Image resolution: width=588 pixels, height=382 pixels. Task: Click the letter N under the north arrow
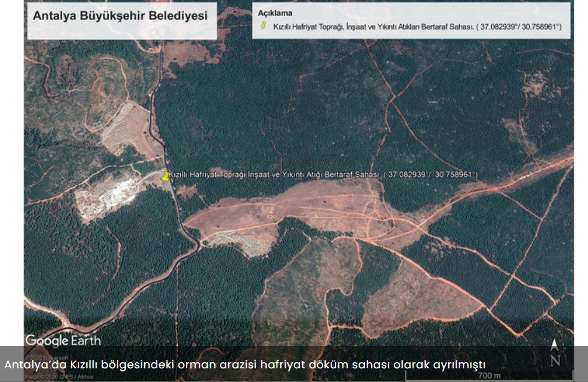(x=555, y=361)
